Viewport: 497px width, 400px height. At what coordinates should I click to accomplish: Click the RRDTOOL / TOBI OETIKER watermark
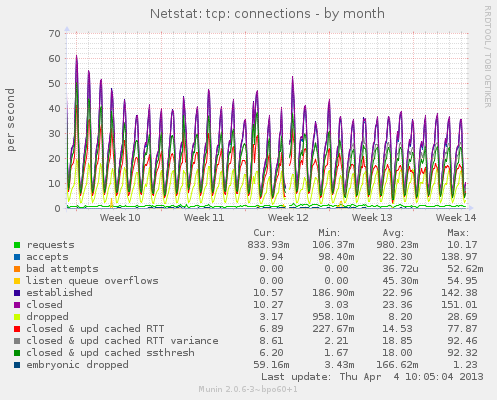[x=487, y=57]
